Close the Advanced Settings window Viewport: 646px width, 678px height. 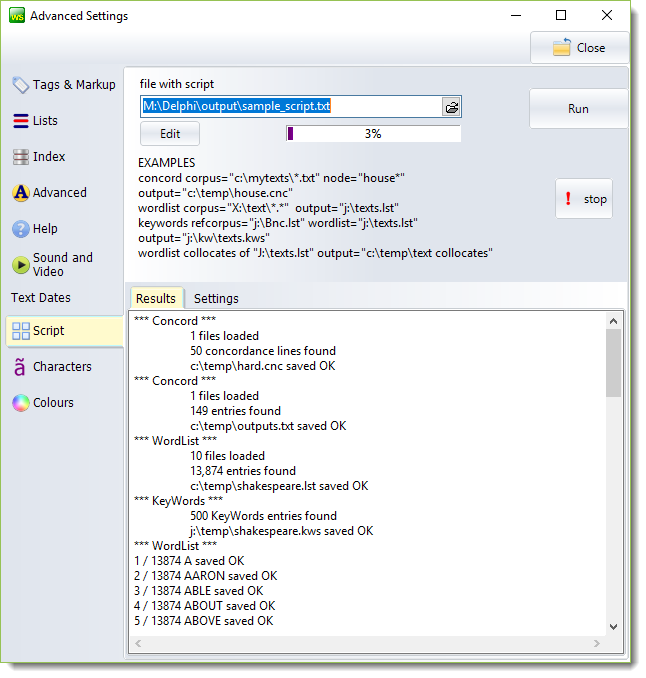[x=579, y=48]
